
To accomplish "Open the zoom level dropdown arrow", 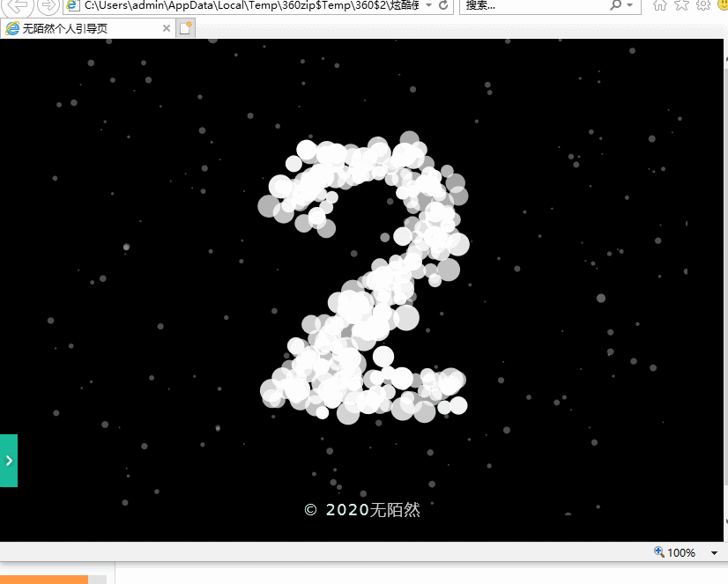I will pos(714,552).
